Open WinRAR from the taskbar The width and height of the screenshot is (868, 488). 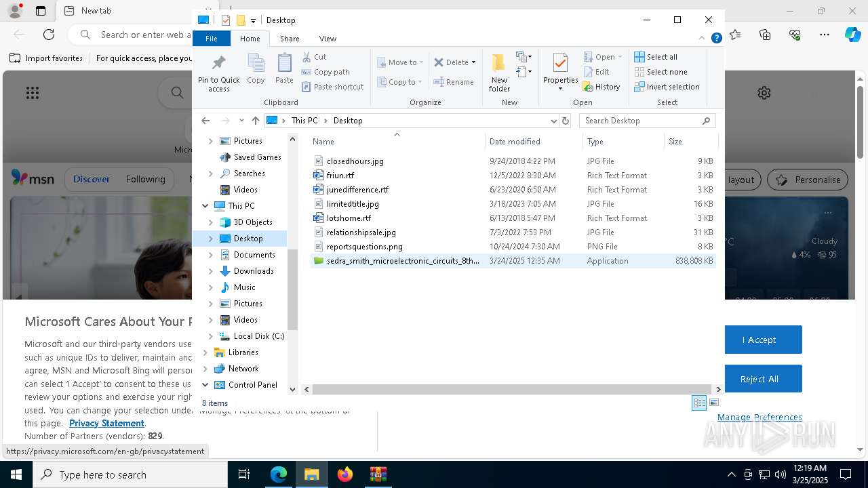pyautogui.click(x=378, y=474)
